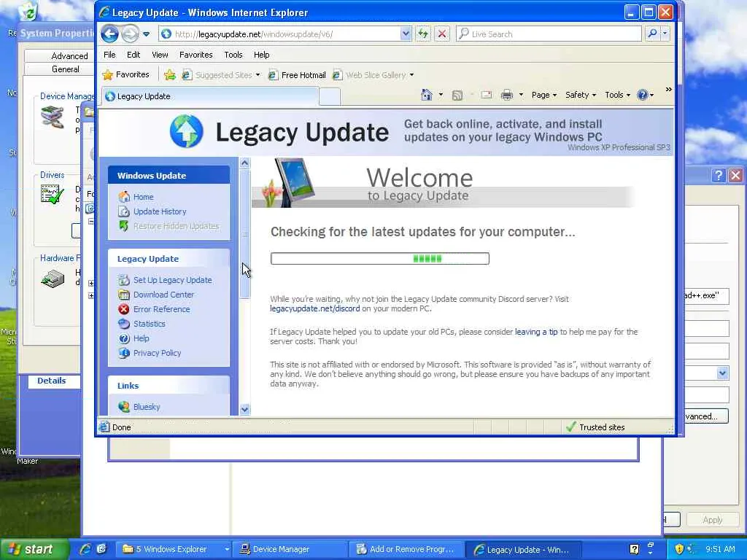Follow the 'leaving a tip' link

pos(536,332)
